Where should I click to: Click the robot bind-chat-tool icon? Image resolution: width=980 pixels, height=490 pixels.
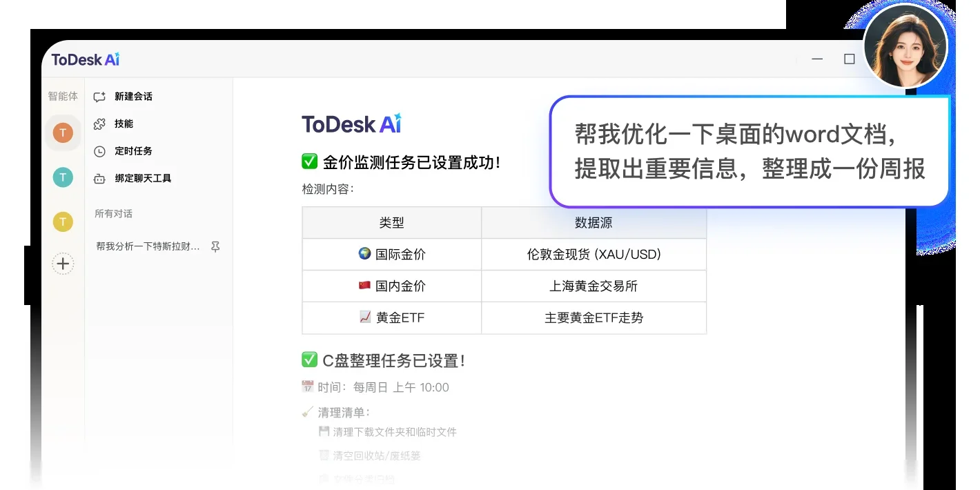tap(99, 179)
